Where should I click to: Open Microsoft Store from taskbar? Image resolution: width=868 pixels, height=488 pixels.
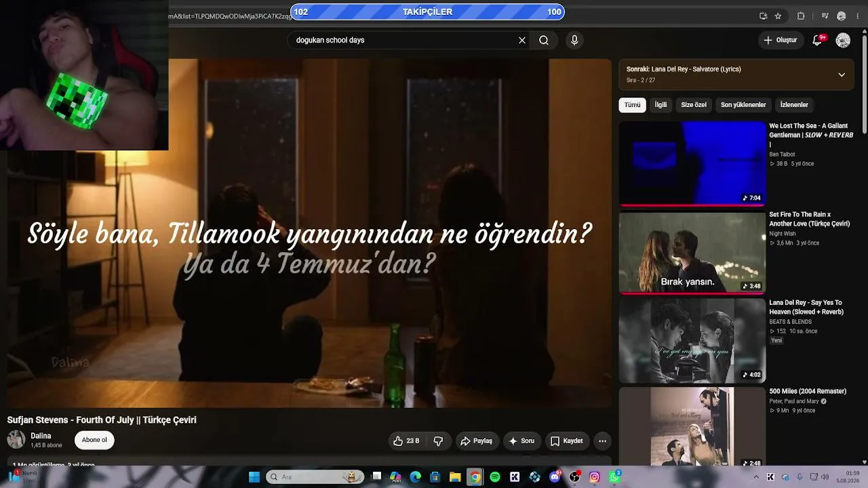point(435,477)
